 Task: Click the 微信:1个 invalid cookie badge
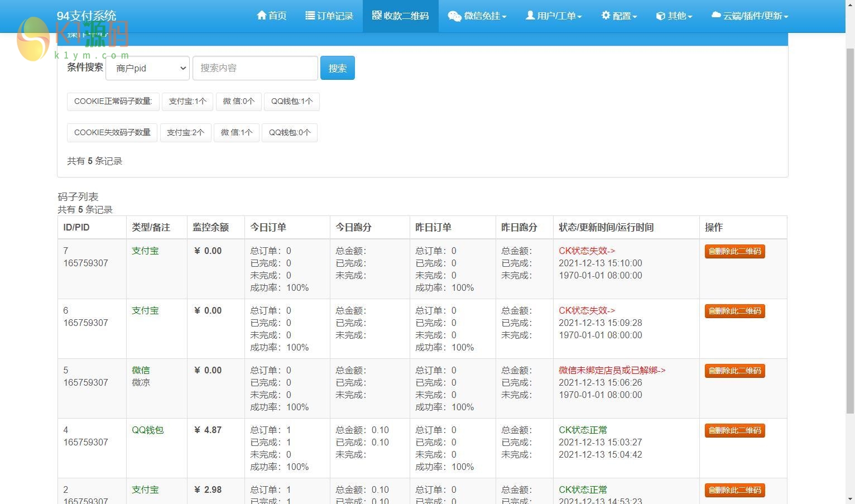237,133
